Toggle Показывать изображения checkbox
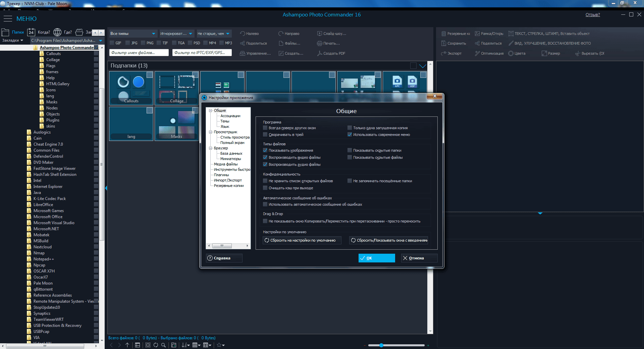The height and width of the screenshot is (349, 644). 265,150
